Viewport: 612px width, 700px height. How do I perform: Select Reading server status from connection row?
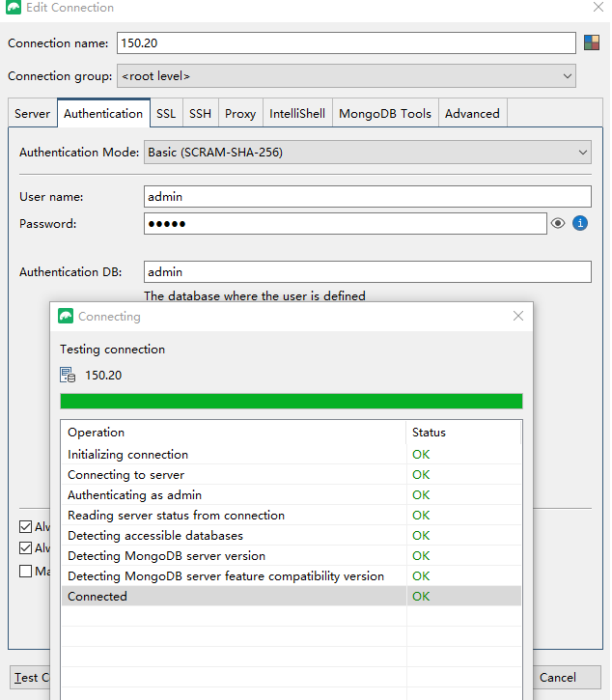coord(292,516)
